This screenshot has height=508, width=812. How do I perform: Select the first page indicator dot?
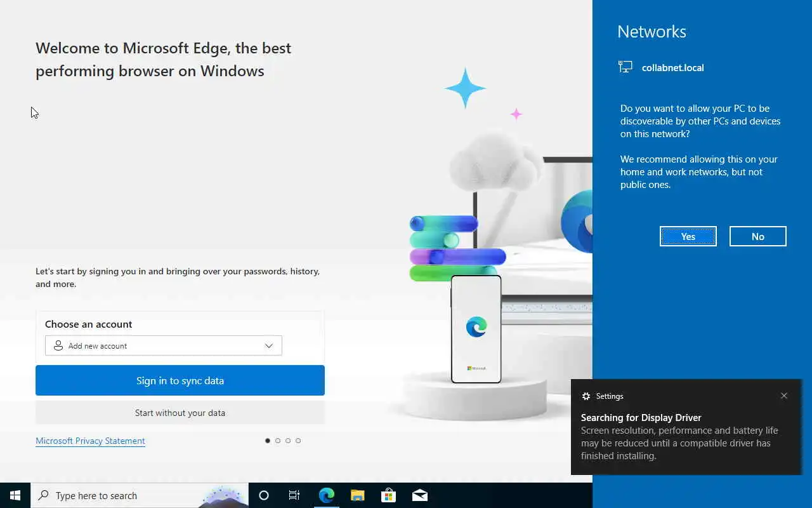pos(268,441)
